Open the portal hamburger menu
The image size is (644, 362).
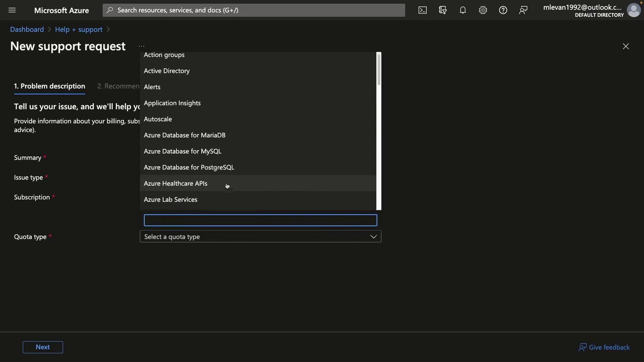[12, 10]
